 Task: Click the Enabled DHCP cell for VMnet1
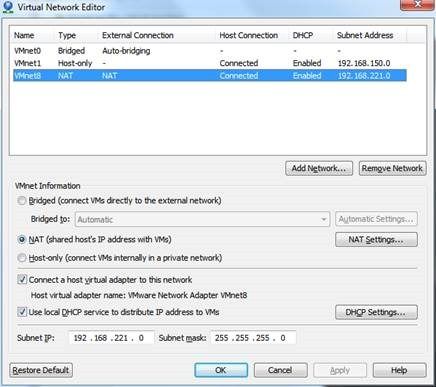(x=307, y=63)
